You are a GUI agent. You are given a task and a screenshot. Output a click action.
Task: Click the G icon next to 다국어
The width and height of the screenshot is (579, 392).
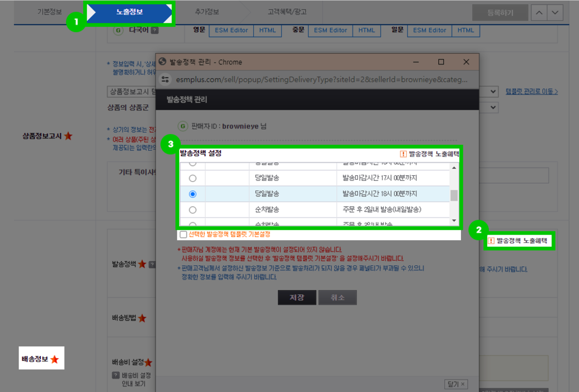point(119,31)
